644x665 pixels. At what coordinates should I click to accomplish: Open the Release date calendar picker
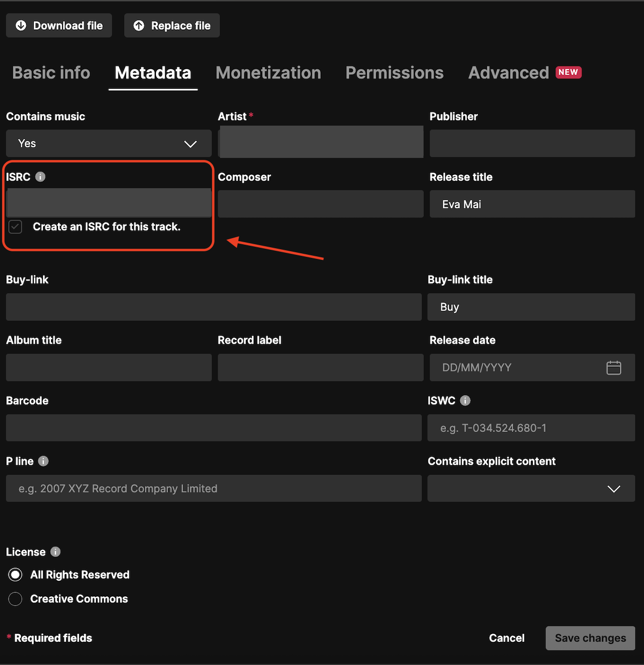(614, 368)
